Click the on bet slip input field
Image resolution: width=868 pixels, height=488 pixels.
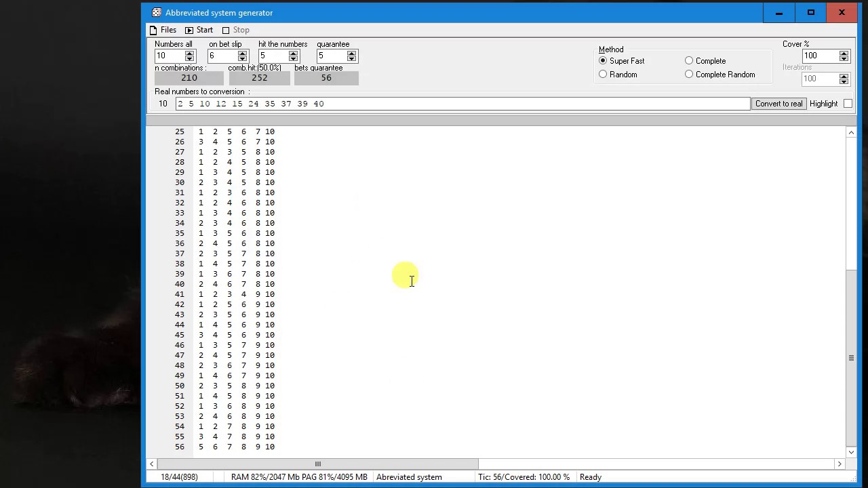pos(222,56)
